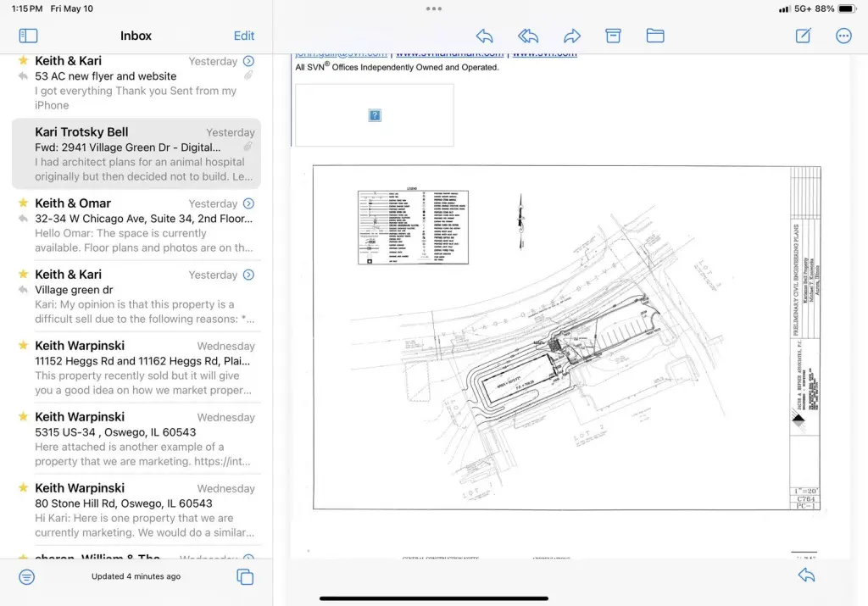This screenshot has width=868, height=606.
Task: Tap the broken image placeholder
Action: pos(375,115)
